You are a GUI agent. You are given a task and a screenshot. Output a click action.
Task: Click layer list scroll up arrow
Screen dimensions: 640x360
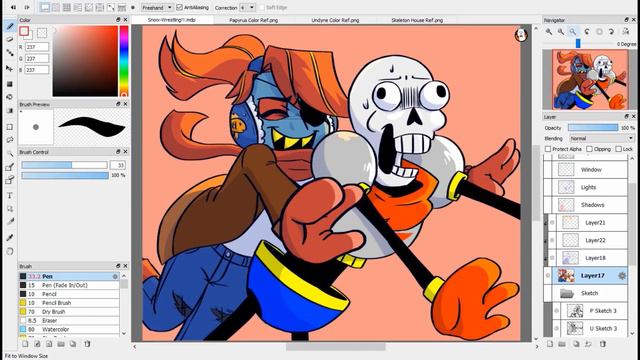(x=632, y=158)
